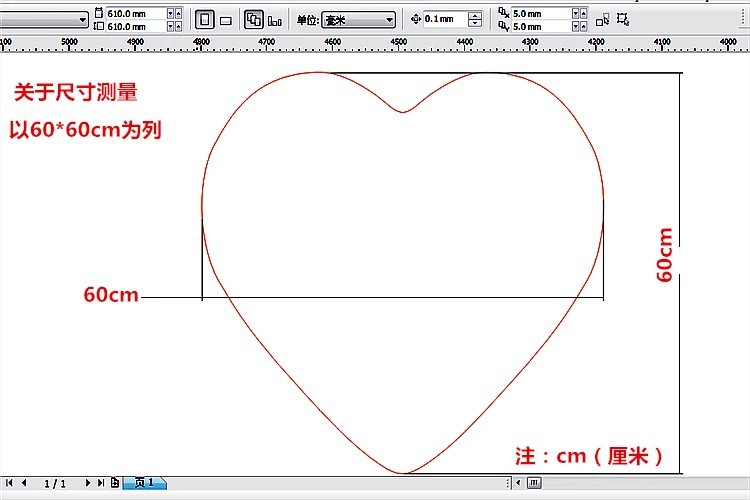Screen dimensions: 750x500
Task: Go to the last page
Action: click(100, 483)
